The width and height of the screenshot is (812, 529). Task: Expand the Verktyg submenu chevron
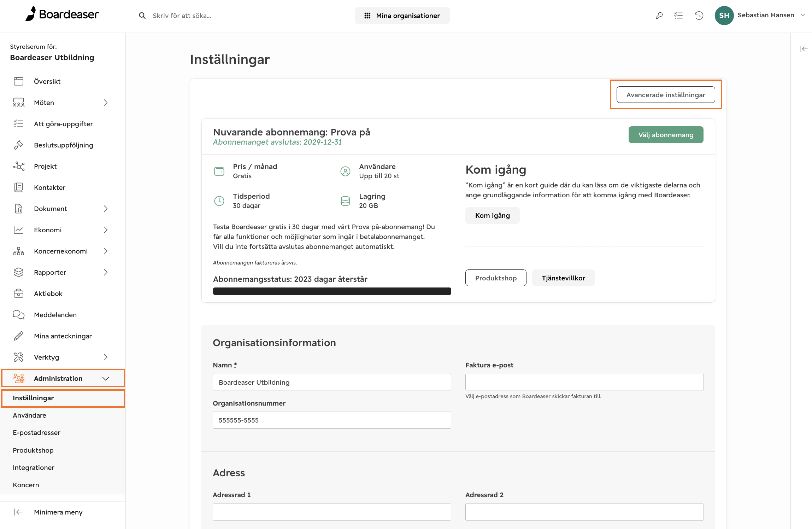pyautogui.click(x=106, y=357)
